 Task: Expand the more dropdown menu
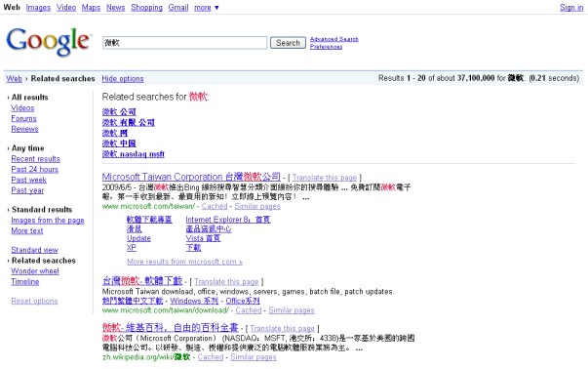tap(207, 7)
